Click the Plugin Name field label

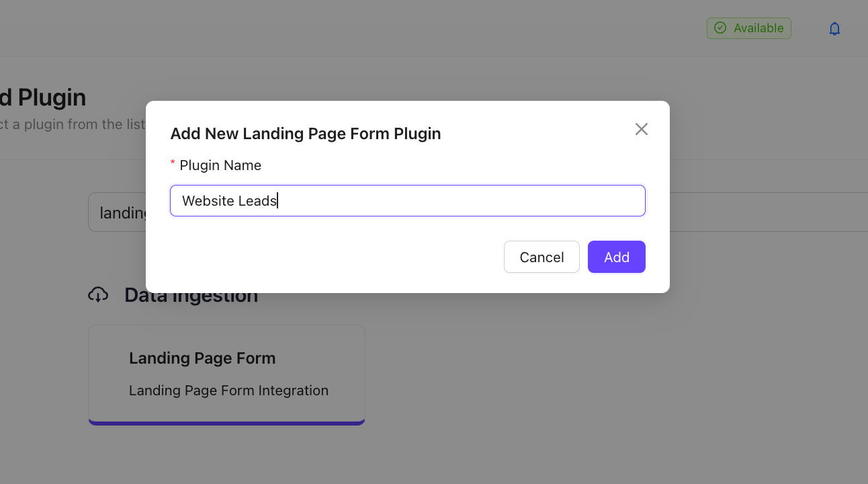pyautogui.click(x=220, y=165)
